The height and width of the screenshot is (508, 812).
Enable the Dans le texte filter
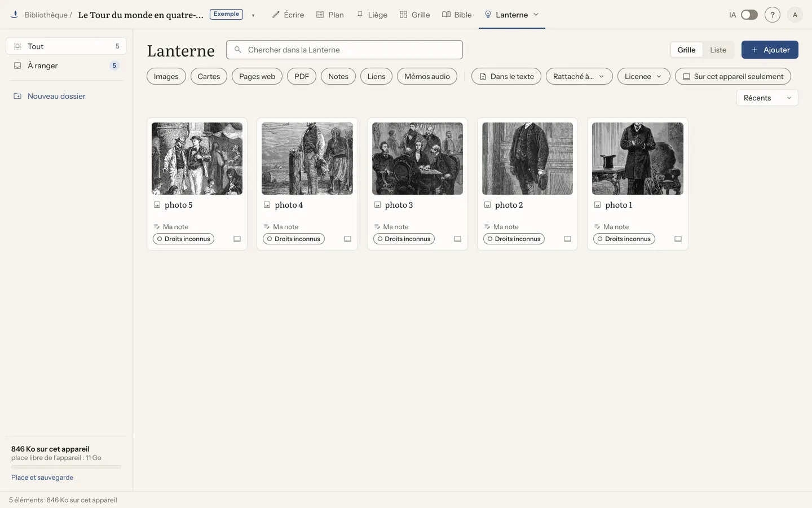506,76
